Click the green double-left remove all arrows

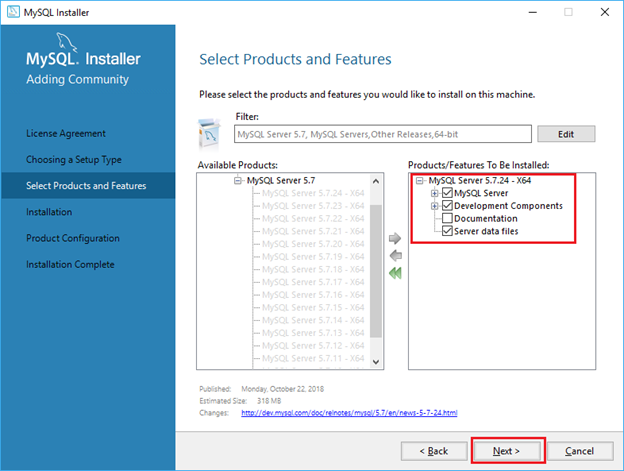tap(395, 273)
